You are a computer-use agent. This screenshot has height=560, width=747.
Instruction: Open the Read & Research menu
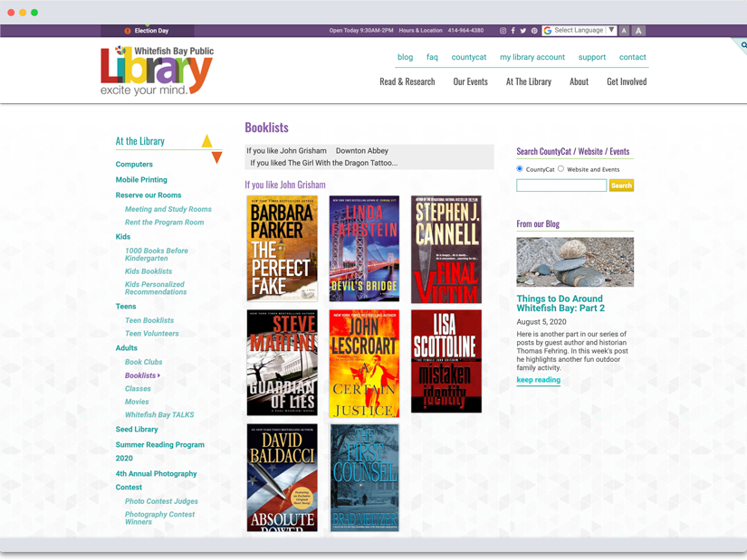tap(407, 81)
